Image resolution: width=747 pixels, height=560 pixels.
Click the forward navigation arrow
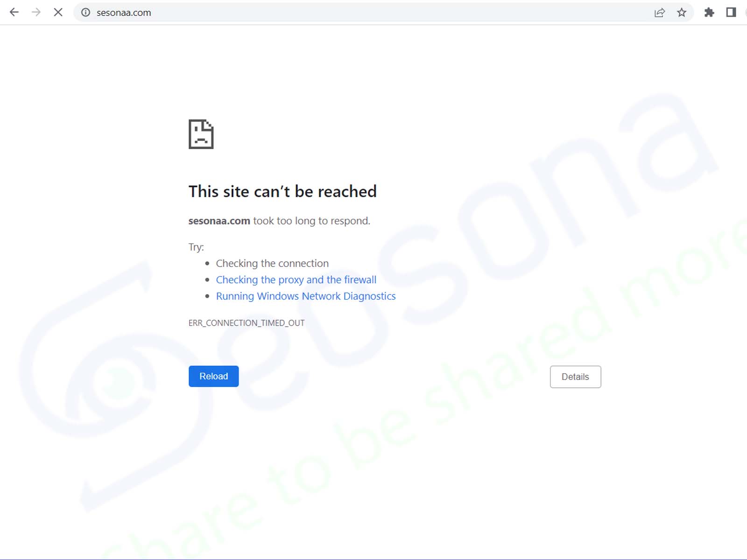click(36, 13)
